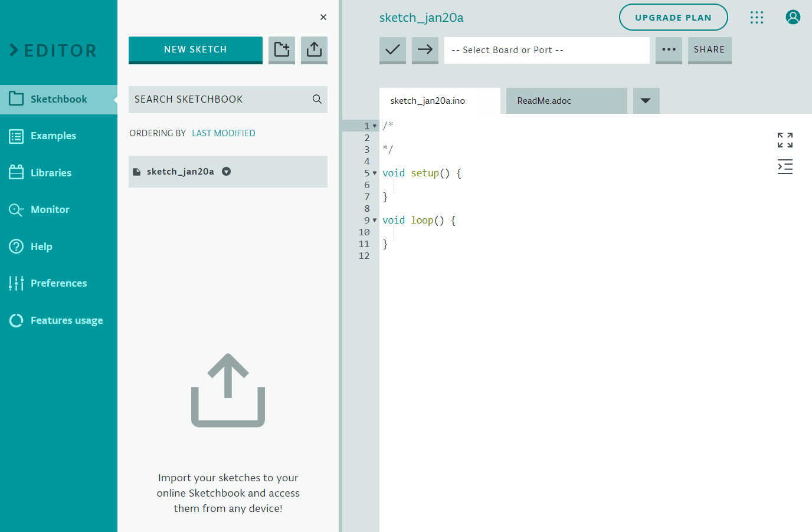
Task: Click the search magnifier icon
Action: click(x=317, y=99)
